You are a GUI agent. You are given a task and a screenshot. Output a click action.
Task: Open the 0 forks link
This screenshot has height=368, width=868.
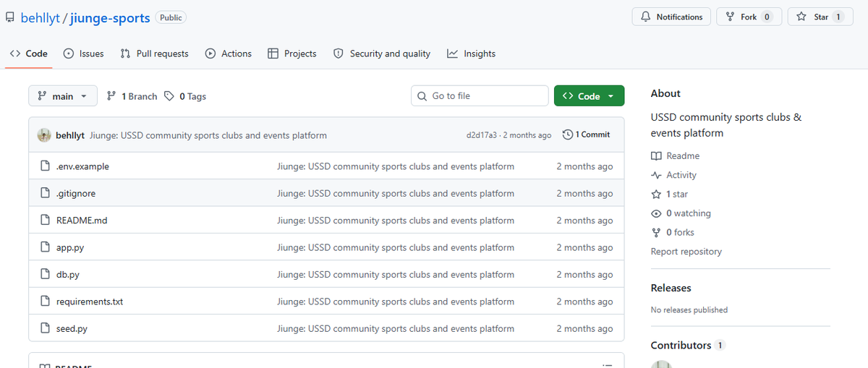pyautogui.click(x=673, y=232)
